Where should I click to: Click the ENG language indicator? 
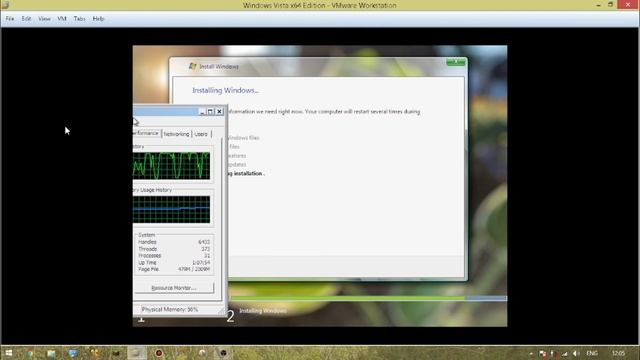point(592,353)
